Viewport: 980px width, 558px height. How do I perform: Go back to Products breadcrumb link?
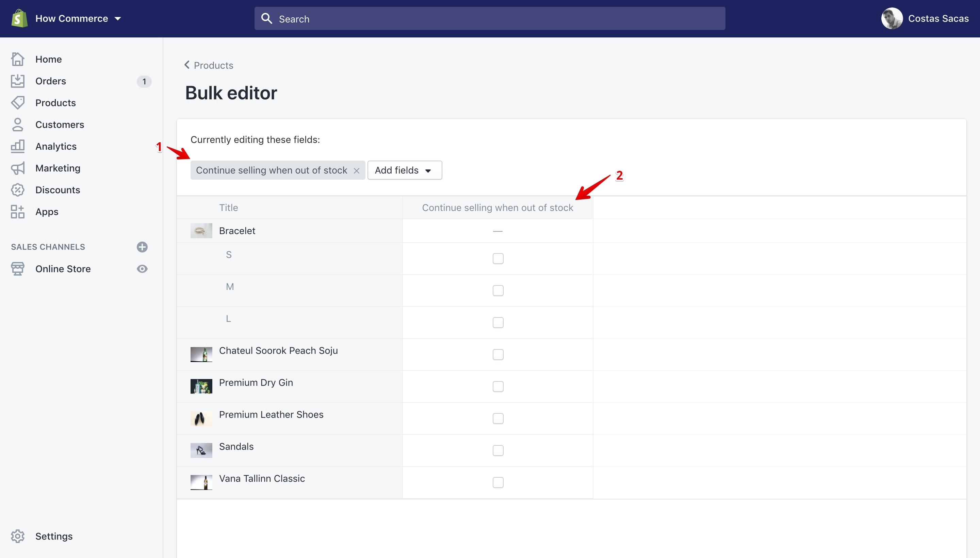[x=213, y=65]
